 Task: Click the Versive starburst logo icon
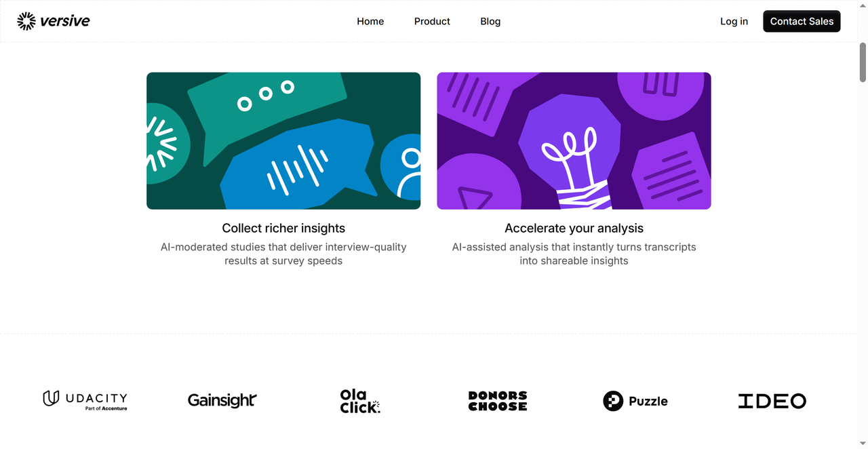click(x=26, y=21)
